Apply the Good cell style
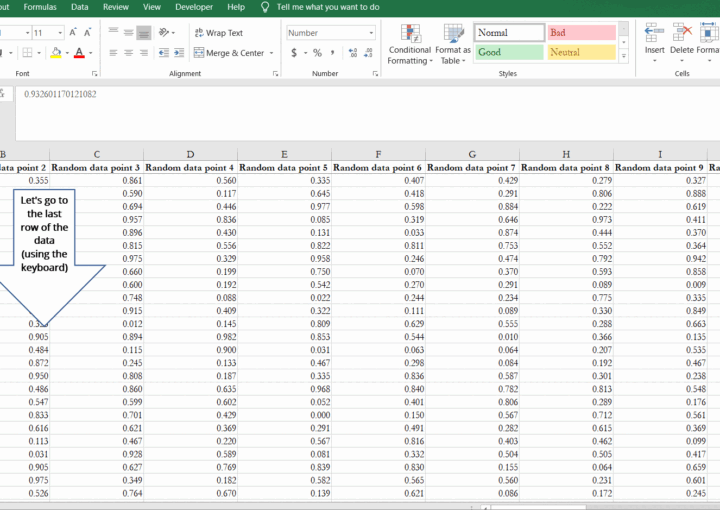The height and width of the screenshot is (510, 720). [x=509, y=52]
